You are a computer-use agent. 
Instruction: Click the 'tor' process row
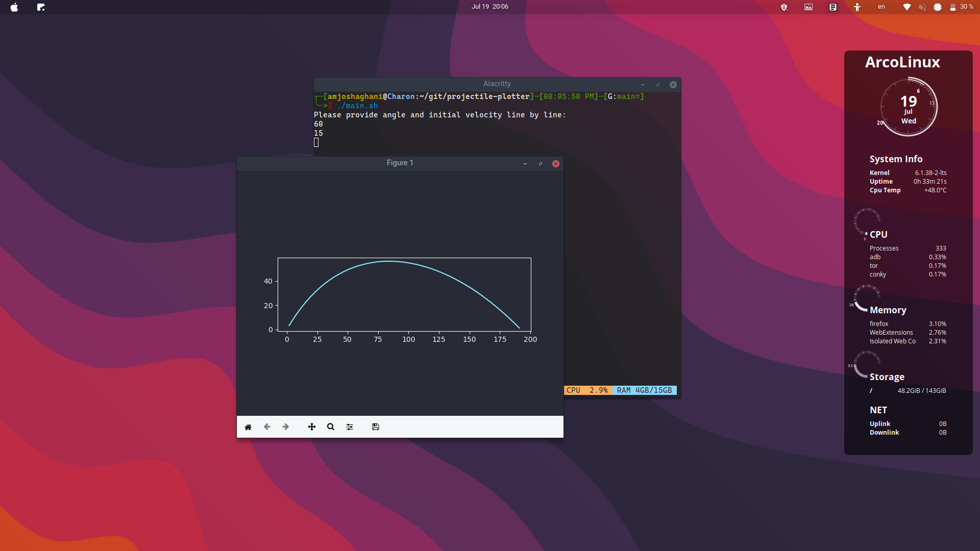908,266
